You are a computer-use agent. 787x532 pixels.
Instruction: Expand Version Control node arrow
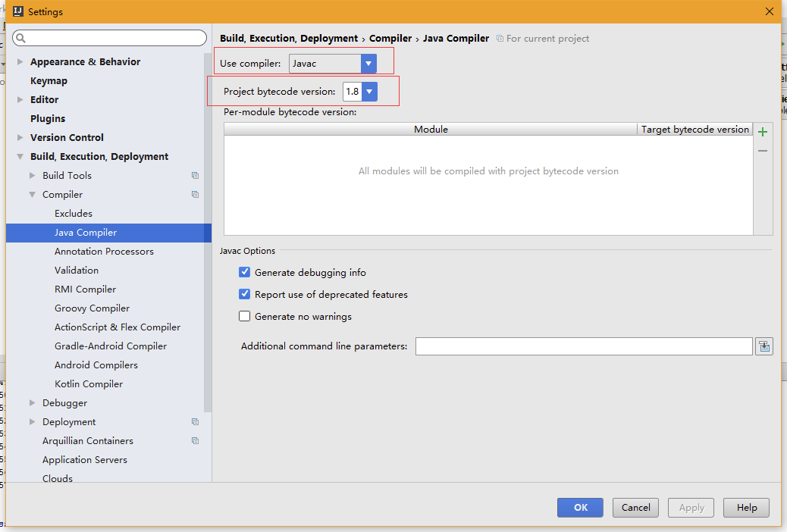point(20,137)
